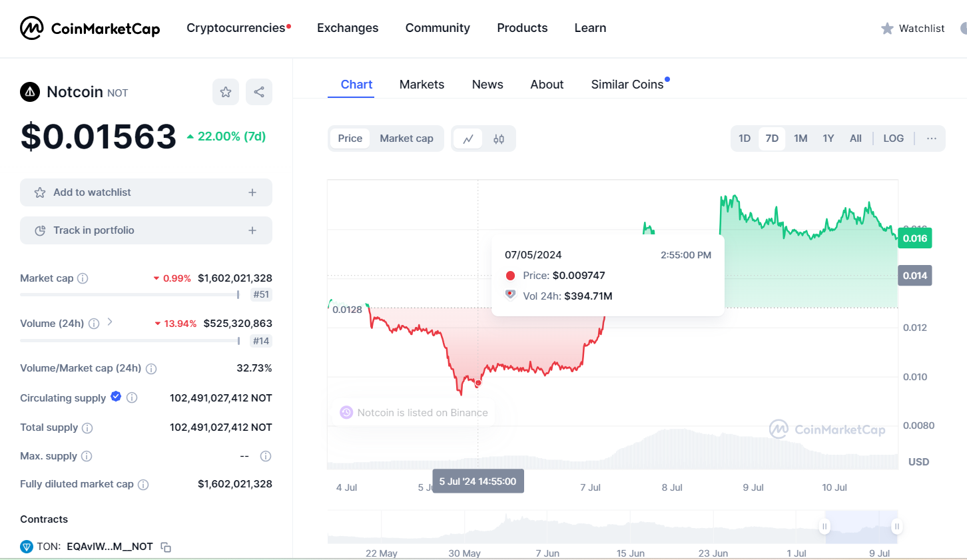Add Notcoin to watchlist
The width and height of the screenshot is (967, 560).
coord(146,192)
